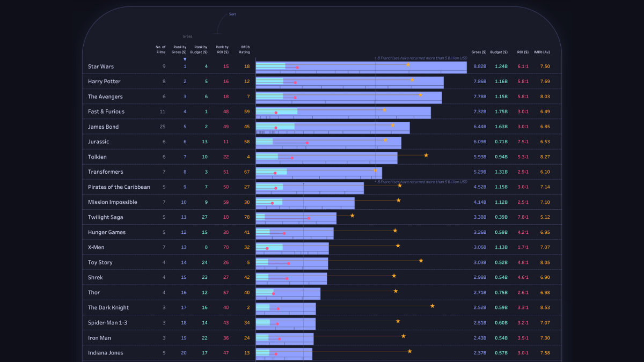Image resolution: width=644 pixels, height=362 pixels.
Task: Toggle sort direction on Rank by Gross ($)
Action: [179, 49]
